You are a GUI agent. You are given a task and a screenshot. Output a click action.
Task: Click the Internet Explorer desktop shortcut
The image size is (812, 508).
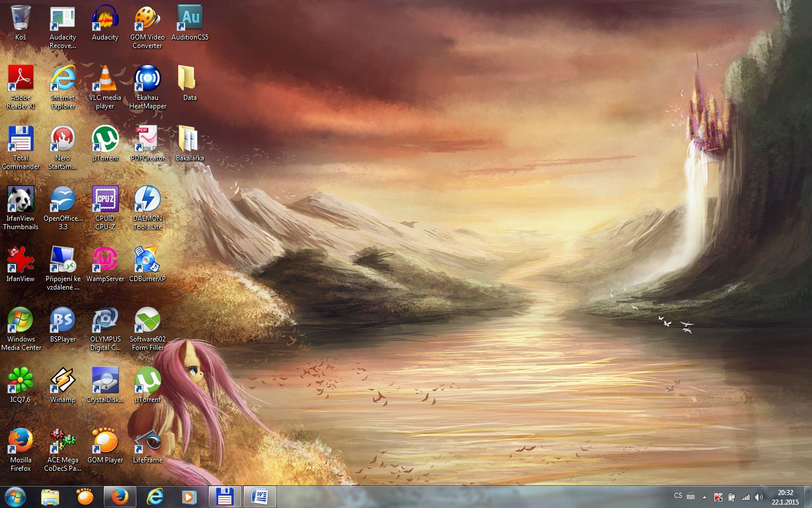(63, 87)
